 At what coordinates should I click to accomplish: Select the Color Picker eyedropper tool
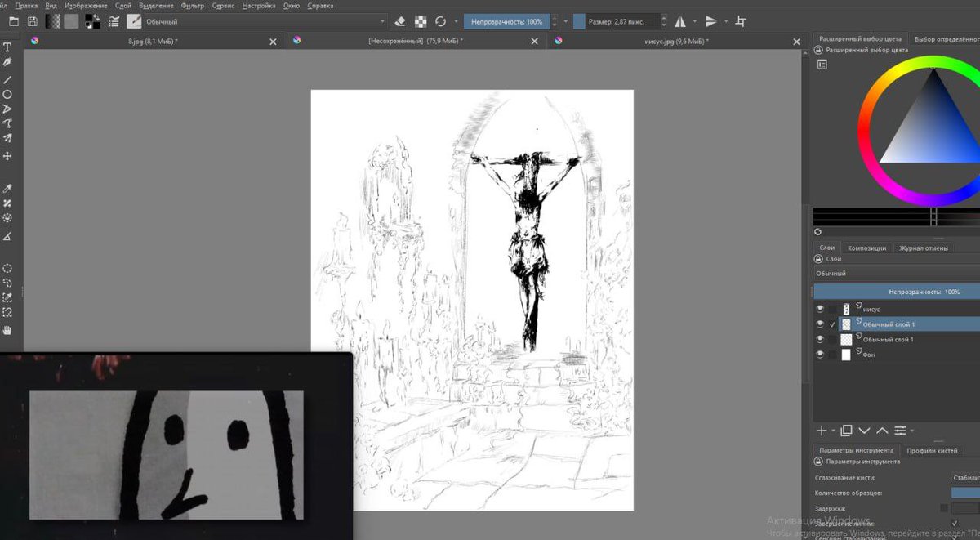7,189
